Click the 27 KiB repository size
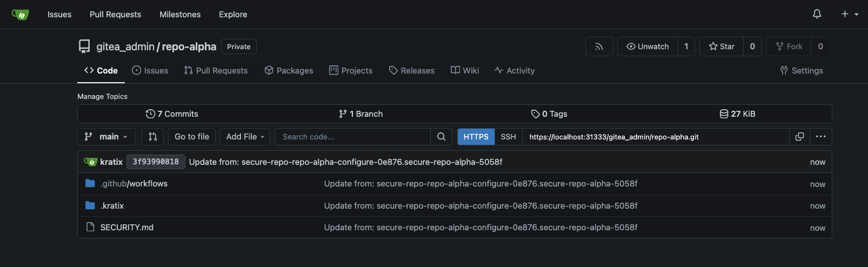The height and width of the screenshot is (267, 868). [x=737, y=114]
